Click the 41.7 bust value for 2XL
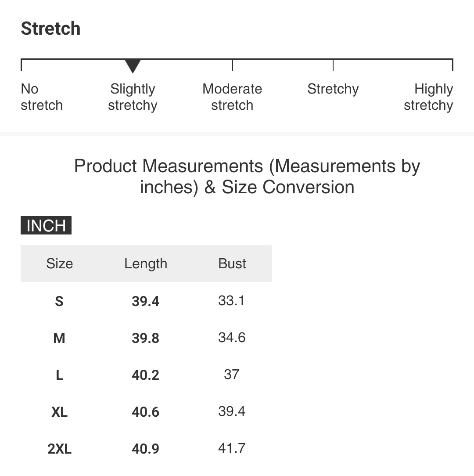This screenshot has height=476, width=474. [232, 448]
